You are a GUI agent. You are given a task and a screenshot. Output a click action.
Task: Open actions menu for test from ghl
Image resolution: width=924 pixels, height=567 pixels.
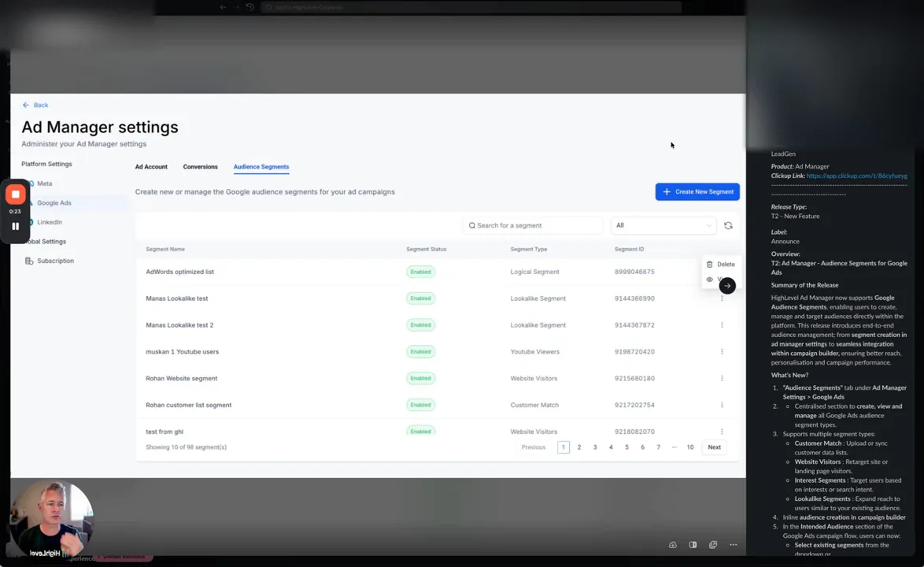[x=722, y=432]
